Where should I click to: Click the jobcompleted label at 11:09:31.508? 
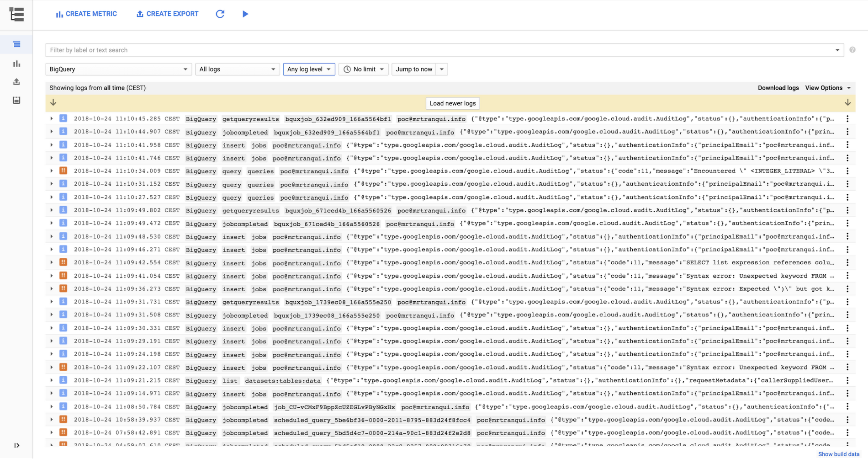pos(245,315)
